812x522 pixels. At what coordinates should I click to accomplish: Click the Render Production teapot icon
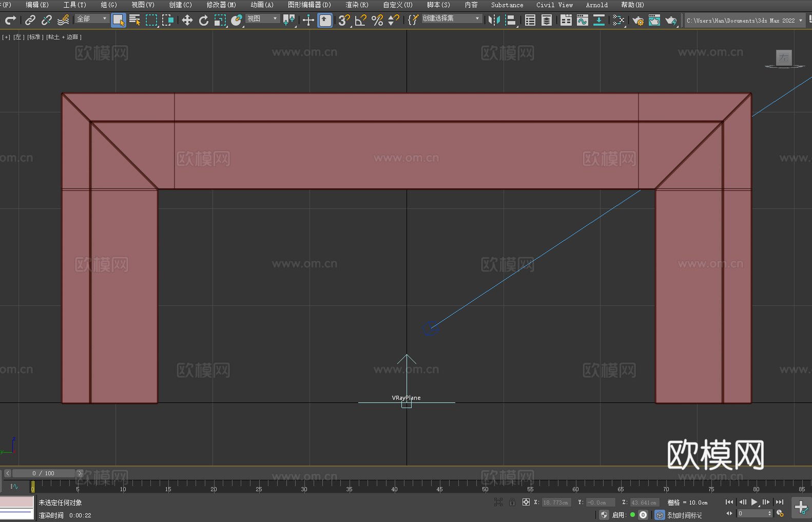(x=671, y=20)
